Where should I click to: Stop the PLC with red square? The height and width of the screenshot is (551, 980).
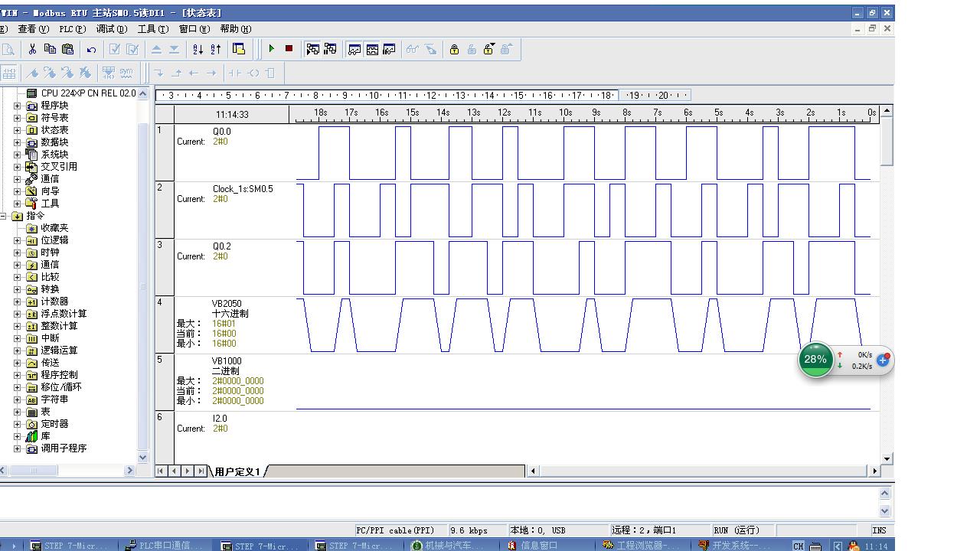pos(289,49)
